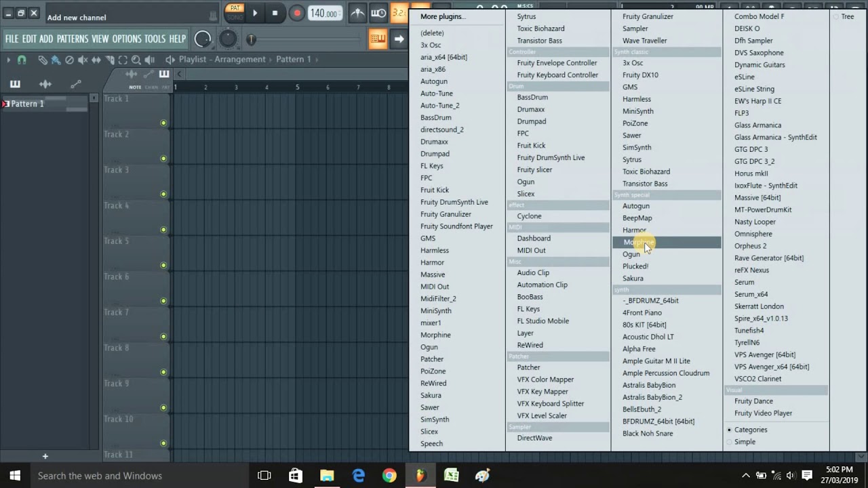Select the Draw pencil tool

[x=42, y=60]
